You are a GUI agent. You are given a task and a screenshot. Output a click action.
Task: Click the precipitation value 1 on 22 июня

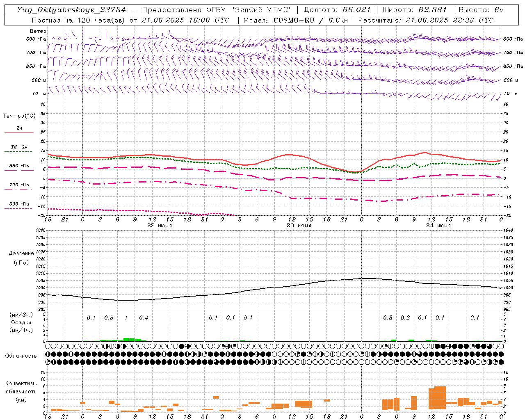click(x=126, y=318)
